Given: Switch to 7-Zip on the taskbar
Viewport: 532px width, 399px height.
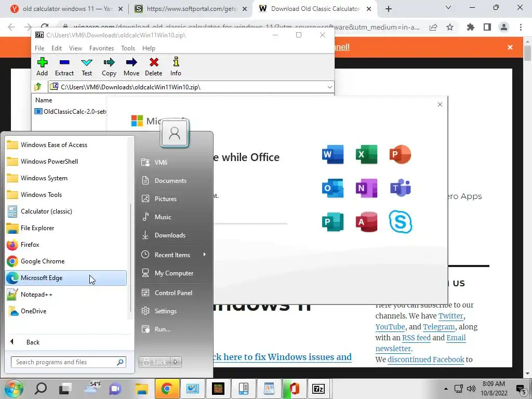Looking at the screenshot, I should [318, 389].
